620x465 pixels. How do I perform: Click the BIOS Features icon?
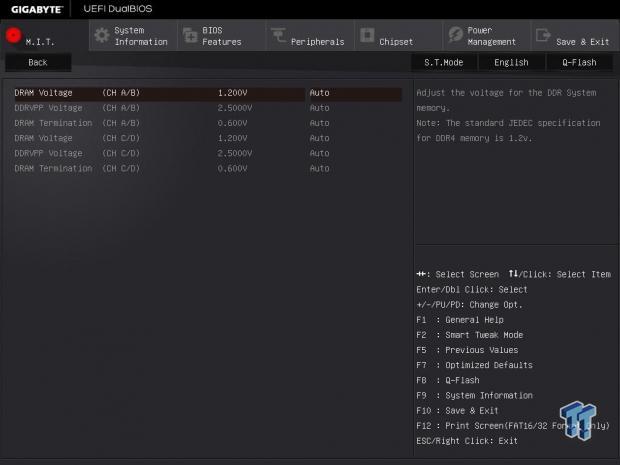(x=190, y=35)
